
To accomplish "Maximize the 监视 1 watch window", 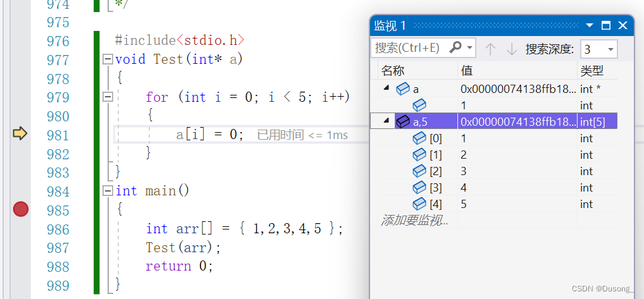I will [x=606, y=25].
